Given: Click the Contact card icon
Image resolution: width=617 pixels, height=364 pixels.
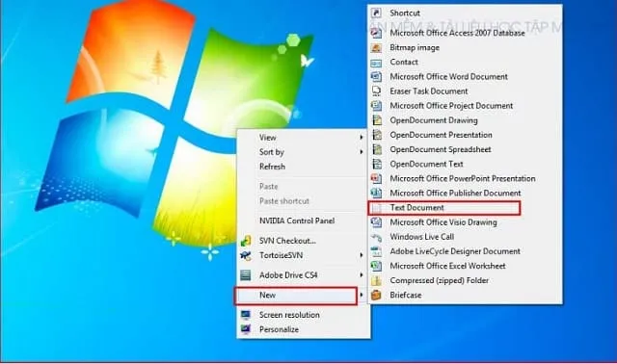Looking at the screenshot, I should [x=376, y=62].
